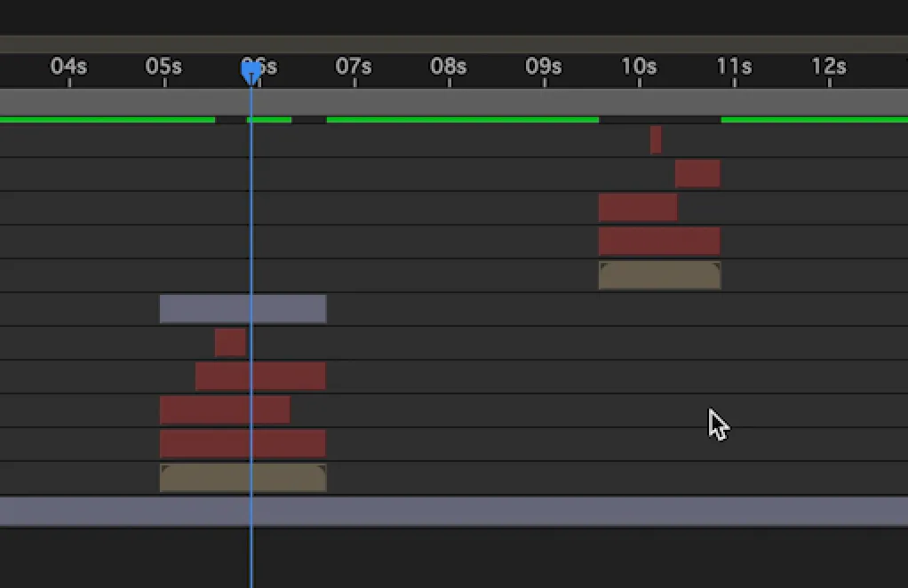Select the tan layer bar near 10s
The height and width of the screenshot is (588, 908).
click(x=659, y=275)
